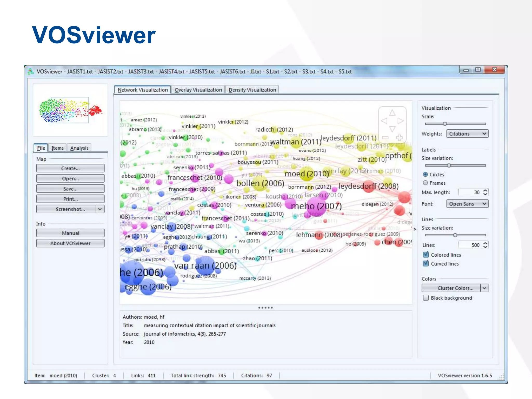This screenshot has width=532, height=399.
Task: Uncheck the Colored lines checkbox
Action: click(x=426, y=255)
